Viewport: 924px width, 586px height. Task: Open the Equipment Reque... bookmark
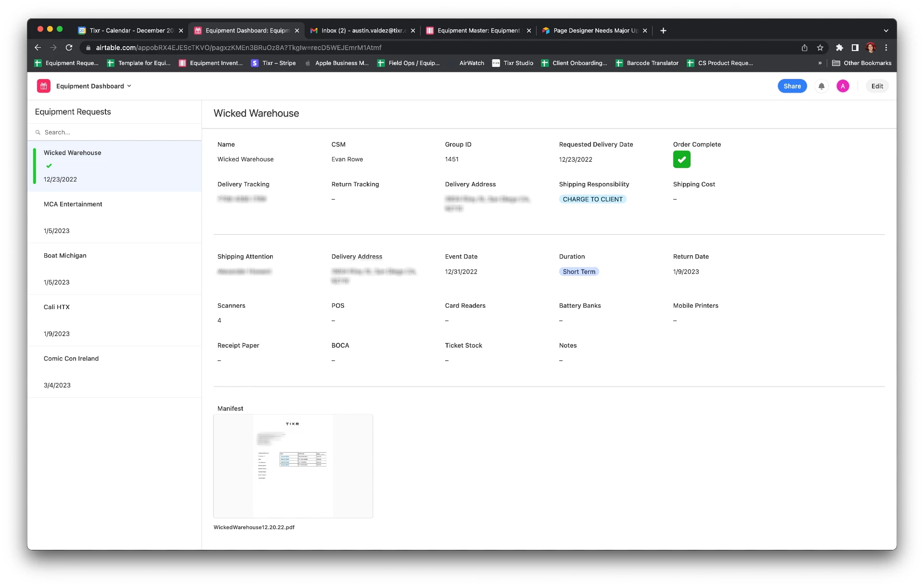click(x=66, y=63)
